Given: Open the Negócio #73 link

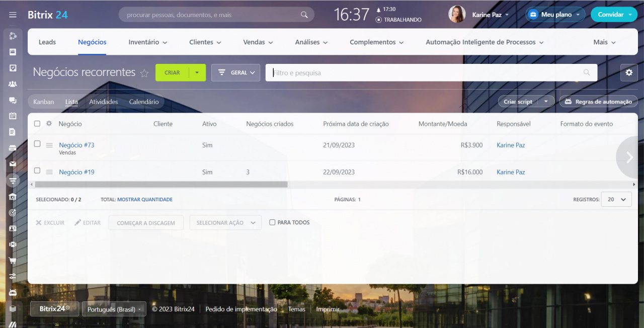Looking at the screenshot, I should [76, 145].
